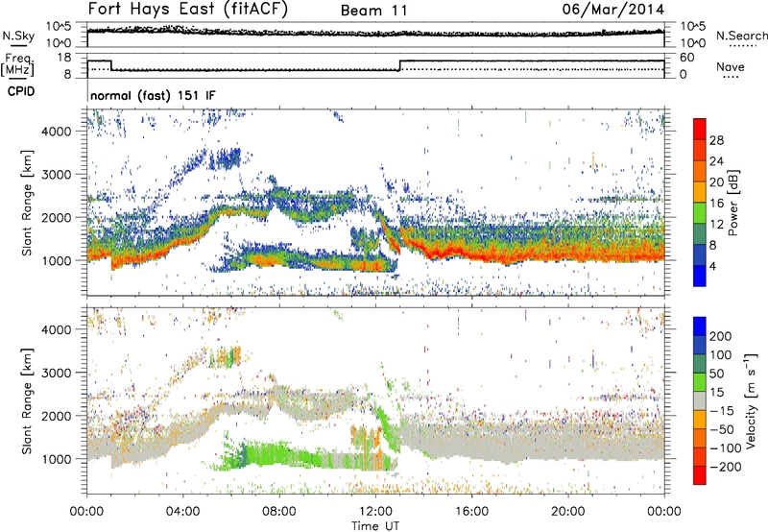Image resolution: width=768 pixels, height=532 pixels.
Task: Click the blue bottom of the power colorbar
Action: 700,277
